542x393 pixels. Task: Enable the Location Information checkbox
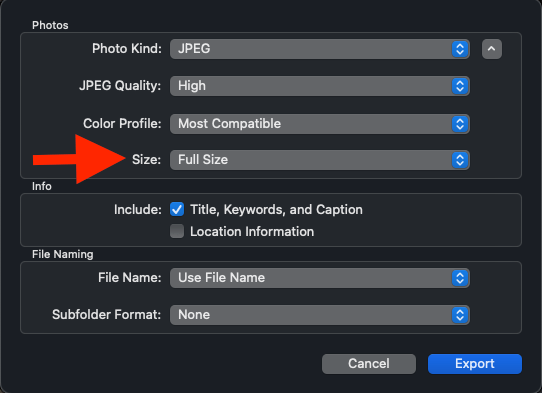coord(177,231)
